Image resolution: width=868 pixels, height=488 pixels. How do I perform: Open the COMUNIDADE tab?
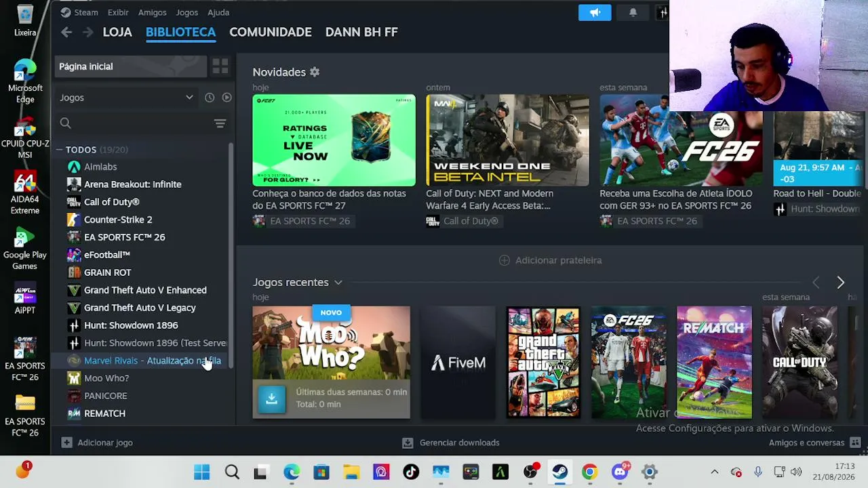click(x=271, y=32)
